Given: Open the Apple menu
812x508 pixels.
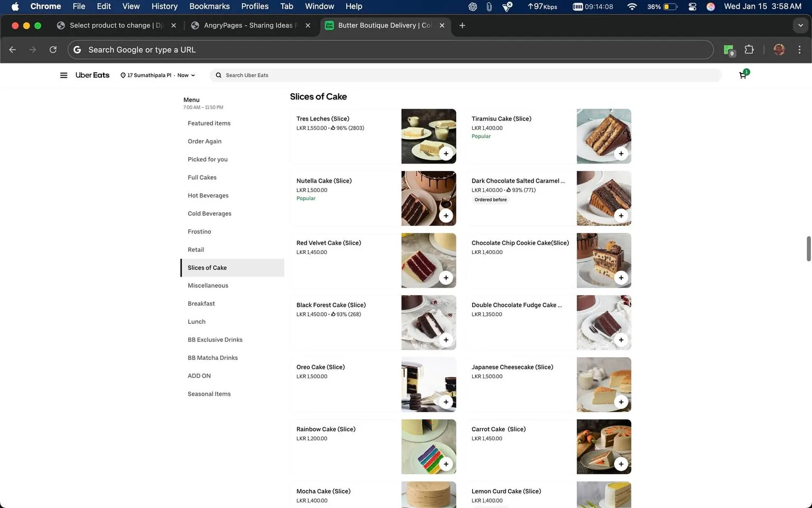Looking at the screenshot, I should (14, 6).
